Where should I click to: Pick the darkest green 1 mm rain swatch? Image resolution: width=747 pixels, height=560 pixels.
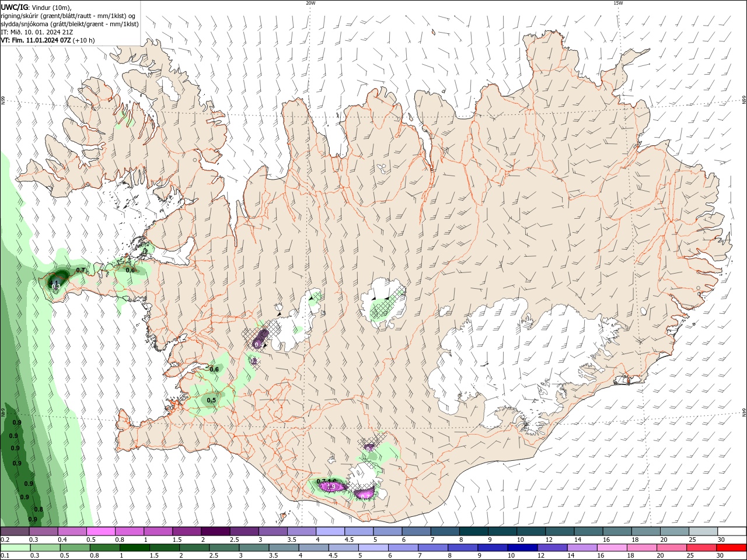(x=135, y=548)
